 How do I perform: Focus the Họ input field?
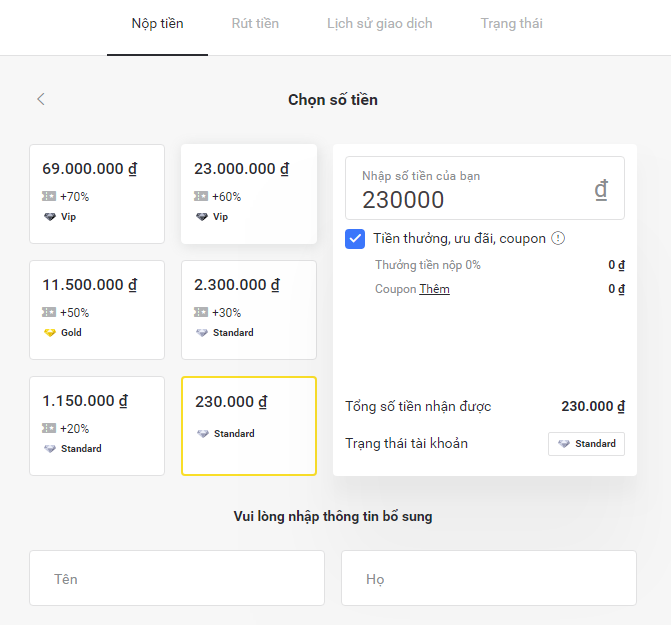coord(488,578)
